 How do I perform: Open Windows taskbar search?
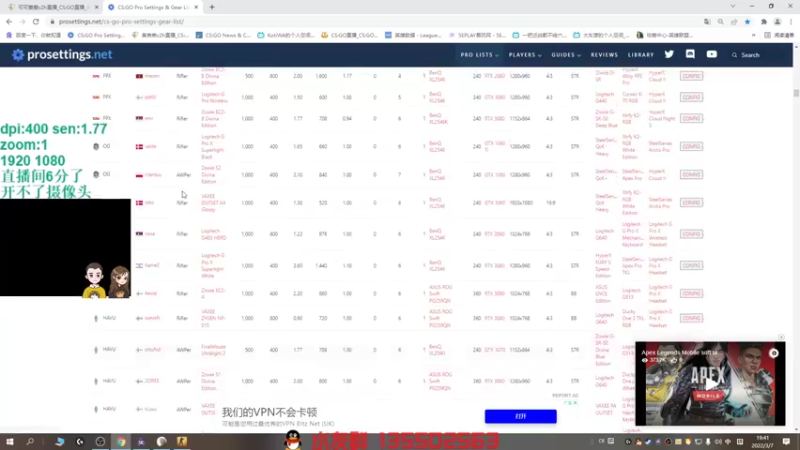point(30,441)
